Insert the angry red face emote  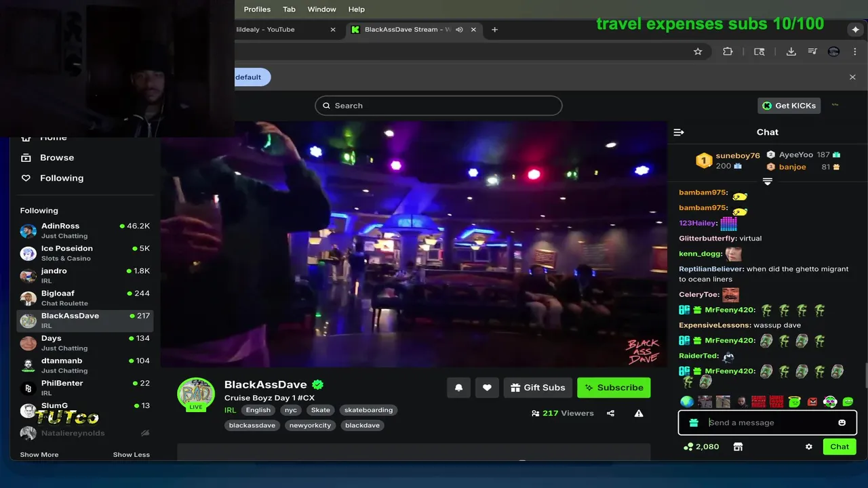pos(812,402)
